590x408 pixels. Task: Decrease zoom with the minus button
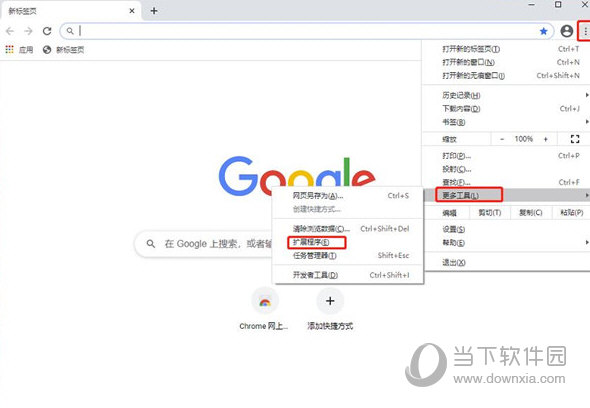pyautogui.click(x=502, y=139)
